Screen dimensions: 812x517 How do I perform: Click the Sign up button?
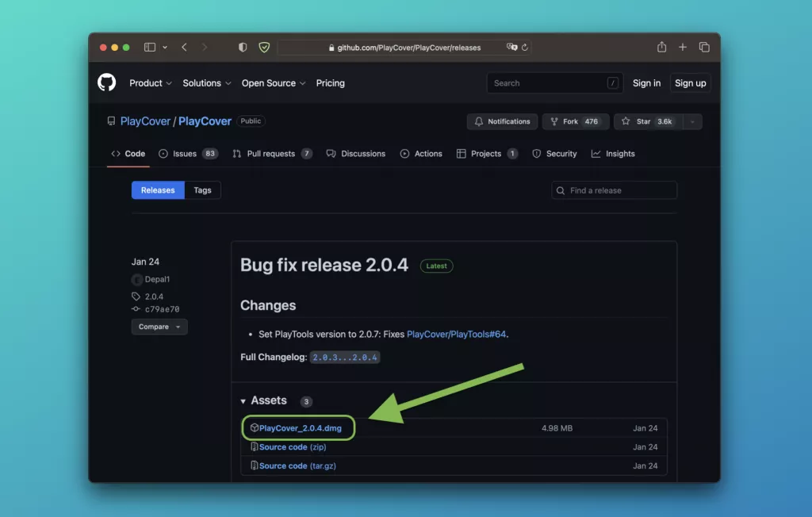coord(690,83)
